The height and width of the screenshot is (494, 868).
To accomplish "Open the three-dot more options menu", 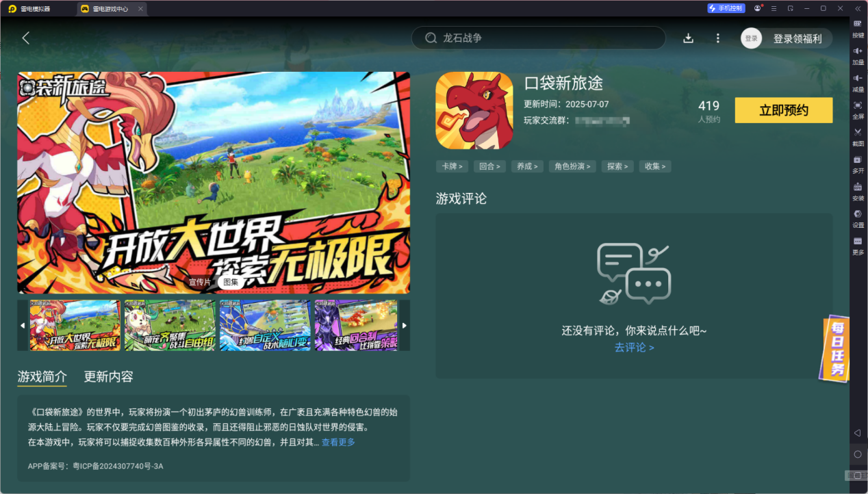I will [717, 38].
